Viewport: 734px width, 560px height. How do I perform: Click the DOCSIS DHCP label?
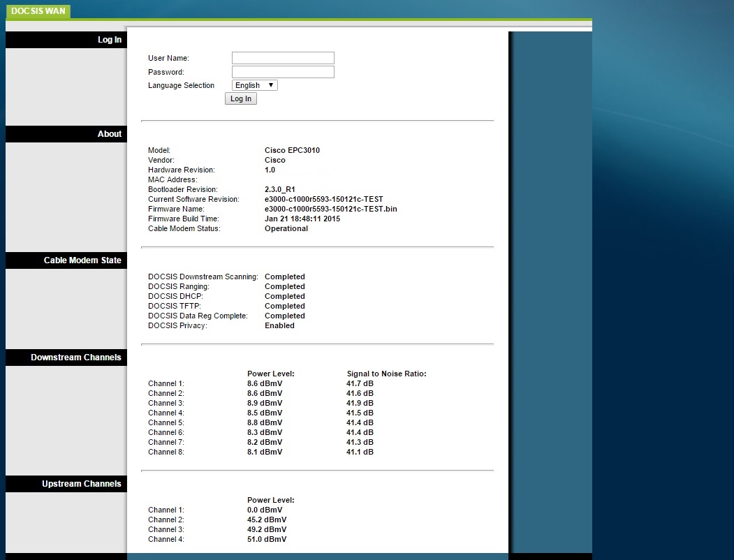(x=175, y=297)
